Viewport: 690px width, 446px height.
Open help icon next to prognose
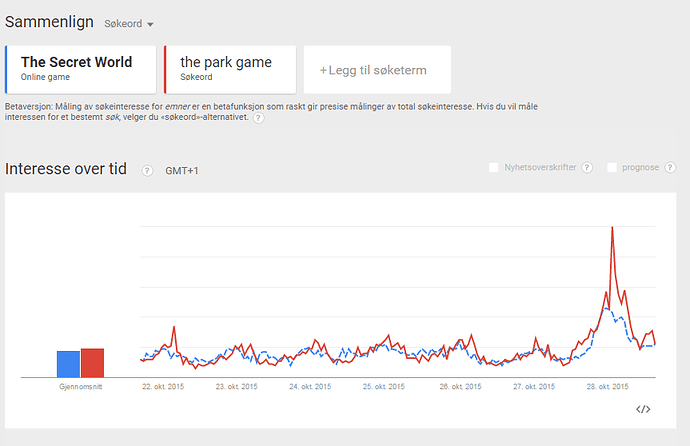click(x=670, y=168)
